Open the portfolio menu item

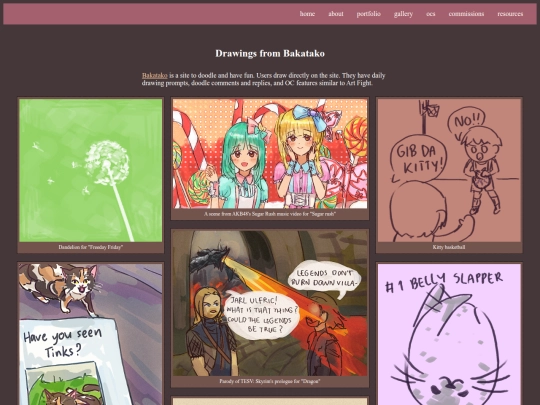[x=368, y=14]
